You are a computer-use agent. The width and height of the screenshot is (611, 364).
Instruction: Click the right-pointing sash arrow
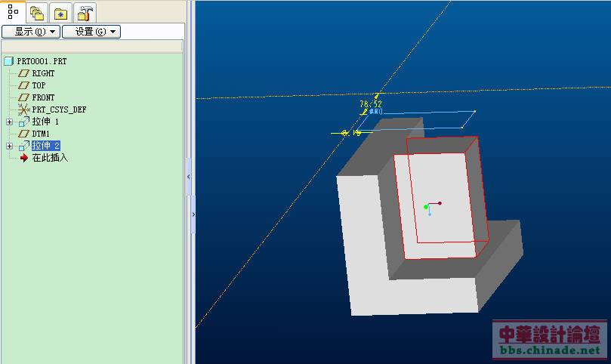point(193,214)
